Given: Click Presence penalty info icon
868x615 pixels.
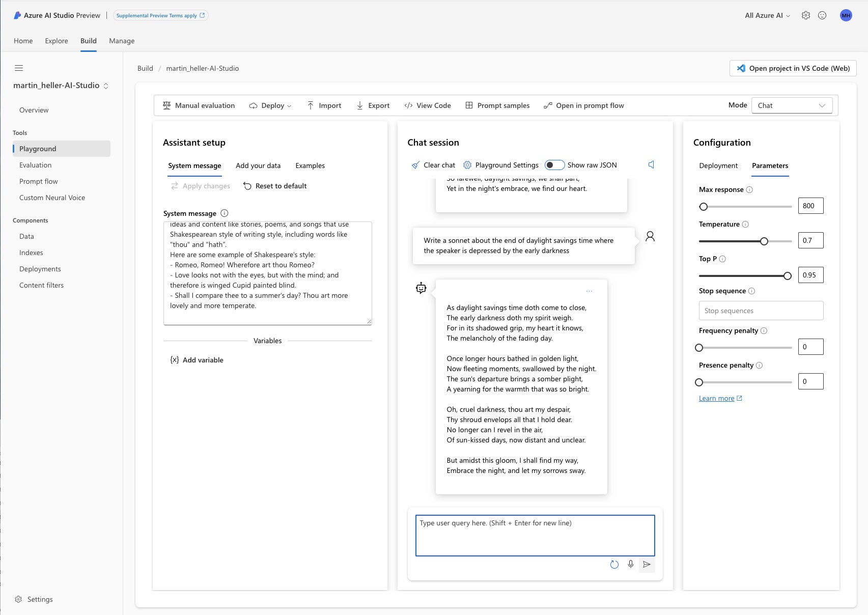Looking at the screenshot, I should 759,365.
